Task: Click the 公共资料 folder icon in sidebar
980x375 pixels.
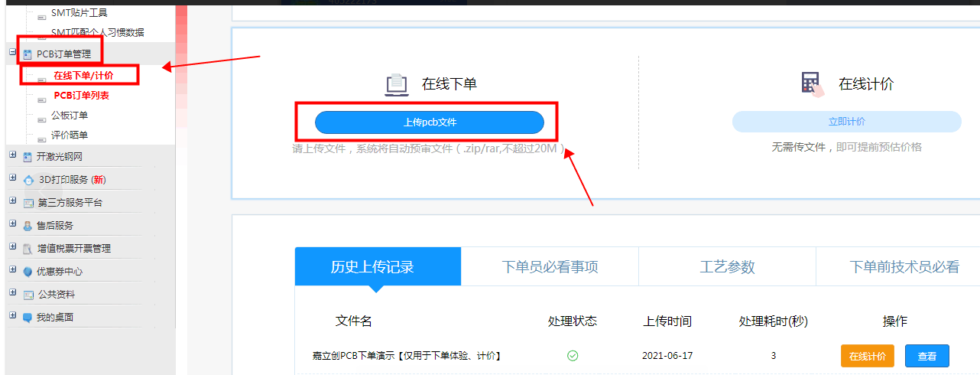Action: click(x=28, y=295)
